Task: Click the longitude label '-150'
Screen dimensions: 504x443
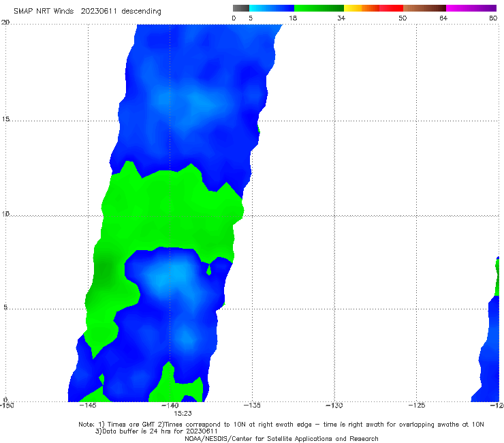Action: tap(7, 406)
